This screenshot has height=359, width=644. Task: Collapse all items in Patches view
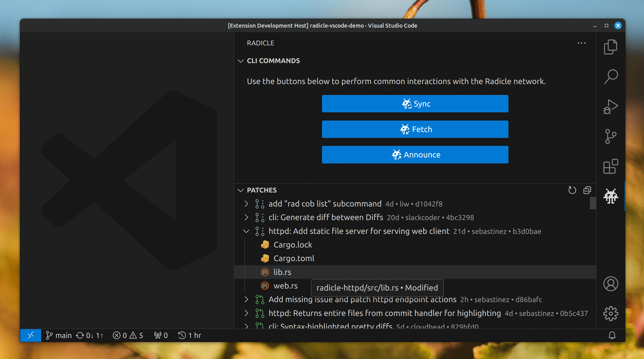coord(587,190)
